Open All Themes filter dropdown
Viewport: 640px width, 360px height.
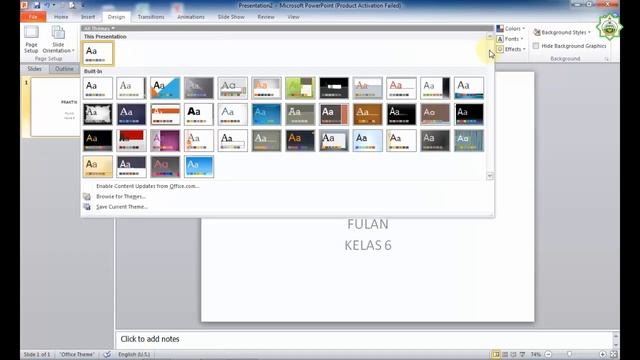click(x=99, y=28)
